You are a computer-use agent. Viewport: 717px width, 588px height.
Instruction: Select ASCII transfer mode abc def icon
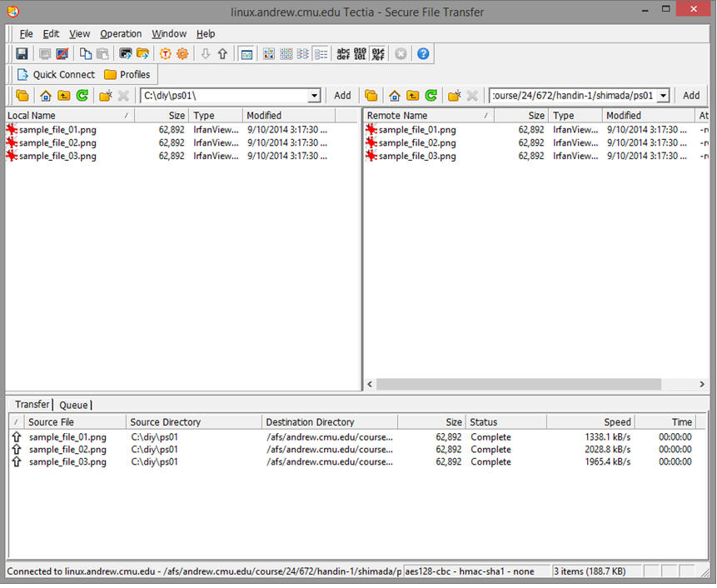point(343,54)
